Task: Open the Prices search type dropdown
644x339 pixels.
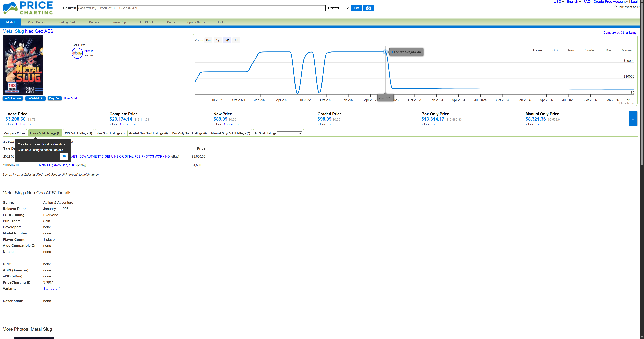Action: tap(338, 8)
